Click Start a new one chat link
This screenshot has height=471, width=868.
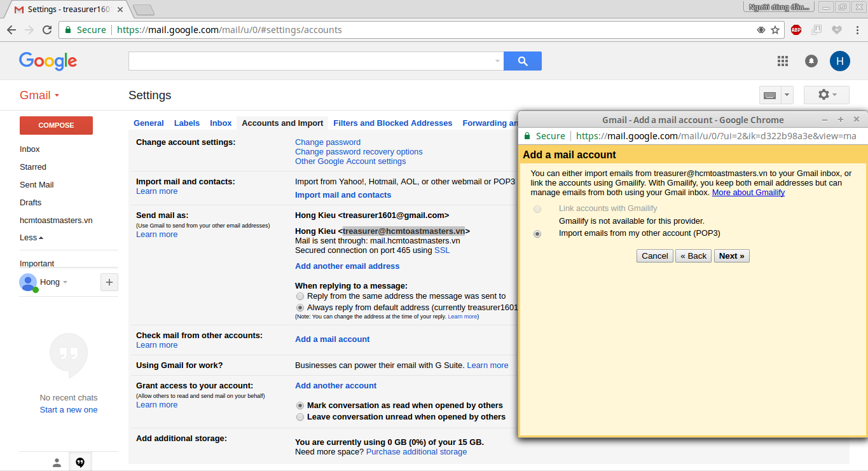(69, 410)
